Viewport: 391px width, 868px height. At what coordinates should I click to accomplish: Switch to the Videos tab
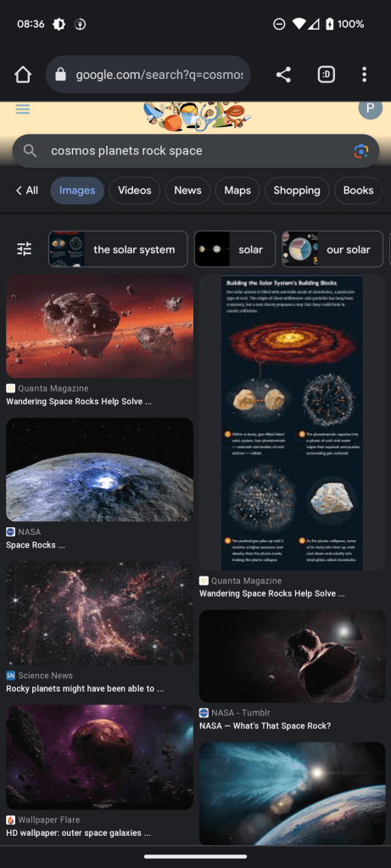[135, 191]
